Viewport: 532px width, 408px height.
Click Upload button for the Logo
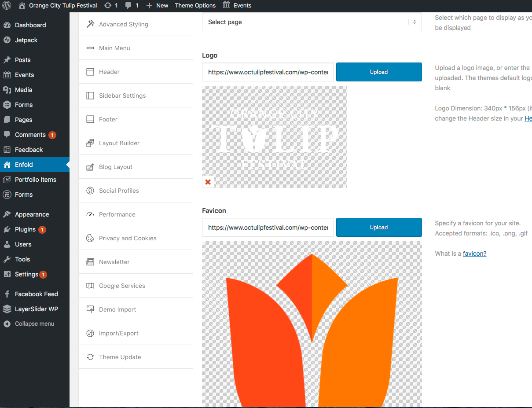tap(378, 72)
